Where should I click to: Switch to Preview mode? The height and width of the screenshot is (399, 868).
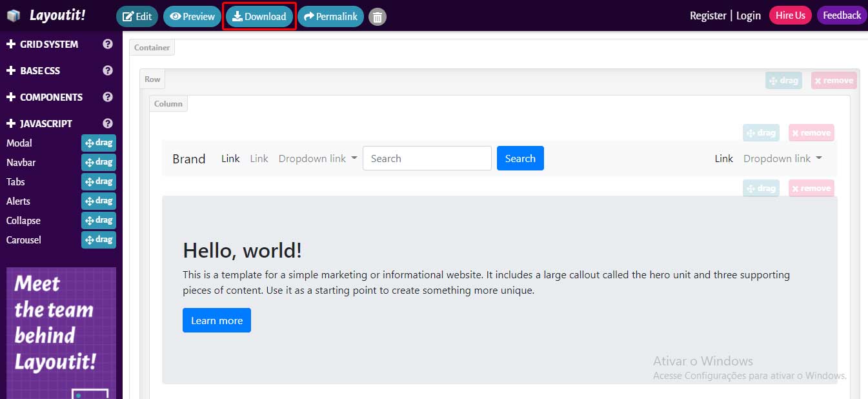pyautogui.click(x=192, y=17)
